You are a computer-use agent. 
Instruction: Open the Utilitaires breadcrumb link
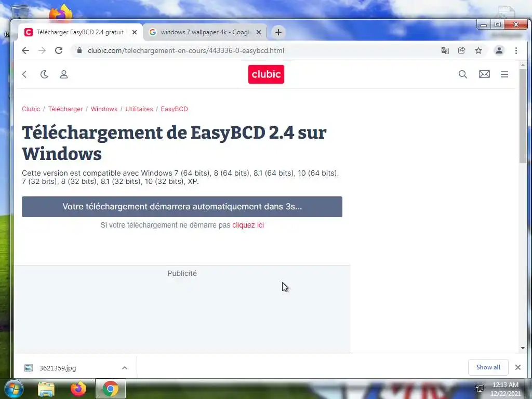139,109
